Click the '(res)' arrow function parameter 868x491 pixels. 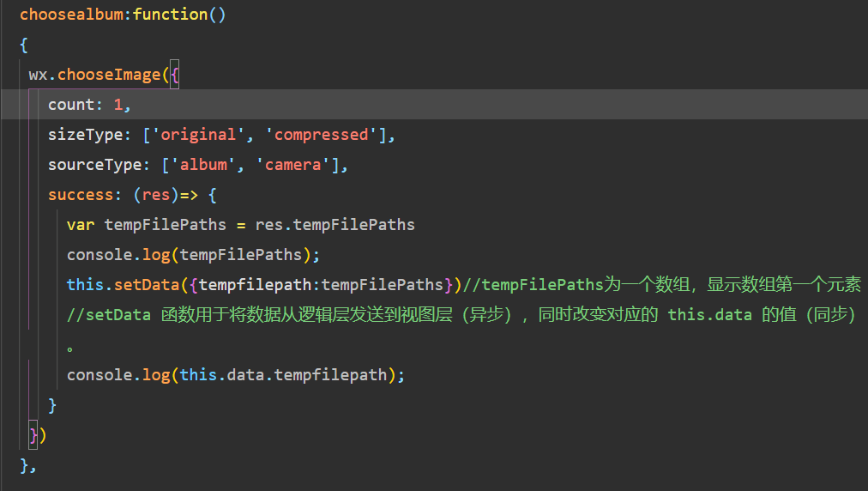155,195
